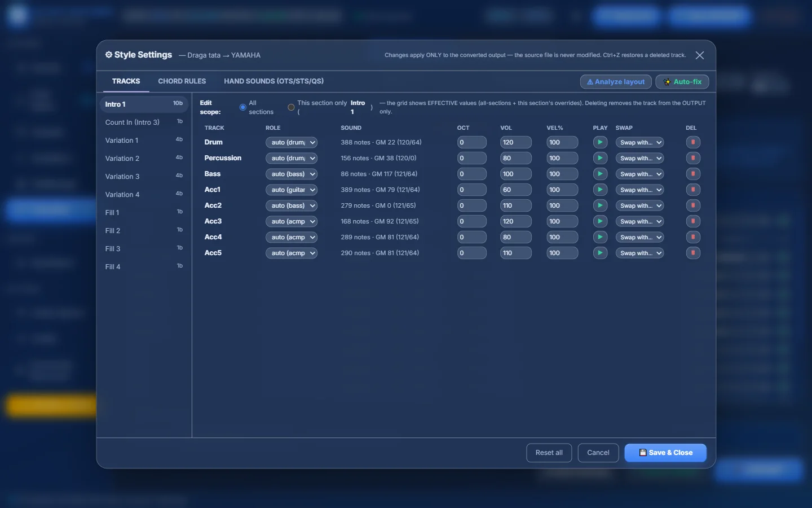Delete the Acc4 track

point(693,237)
